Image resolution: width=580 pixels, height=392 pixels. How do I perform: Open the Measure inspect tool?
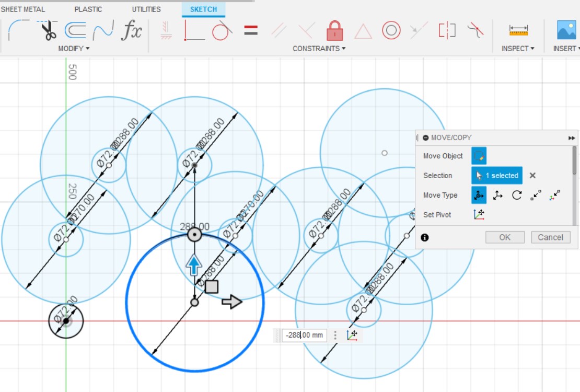coord(518,30)
